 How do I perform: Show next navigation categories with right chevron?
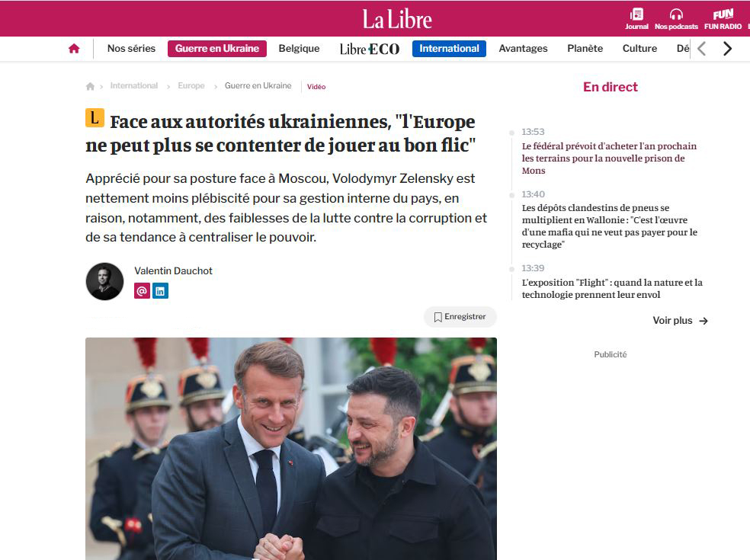(x=727, y=48)
